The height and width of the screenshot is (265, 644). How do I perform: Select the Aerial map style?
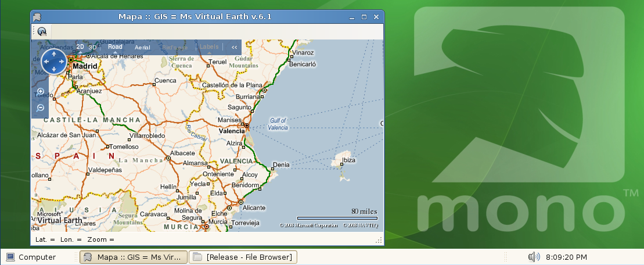click(x=142, y=47)
